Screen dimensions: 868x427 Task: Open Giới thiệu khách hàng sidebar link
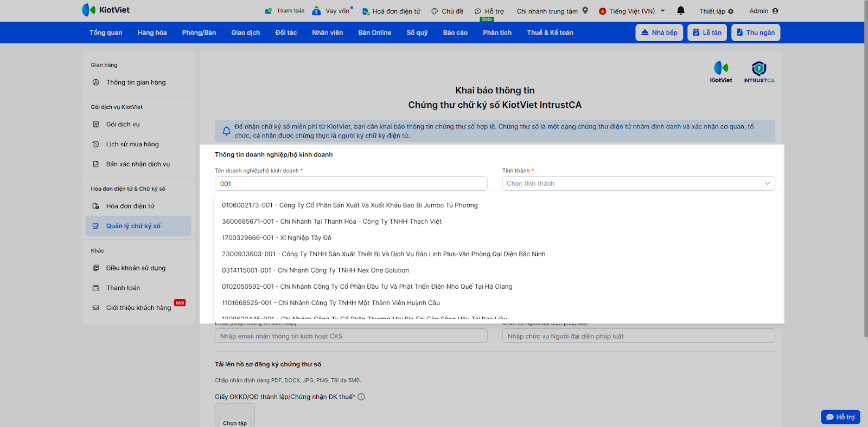click(138, 308)
